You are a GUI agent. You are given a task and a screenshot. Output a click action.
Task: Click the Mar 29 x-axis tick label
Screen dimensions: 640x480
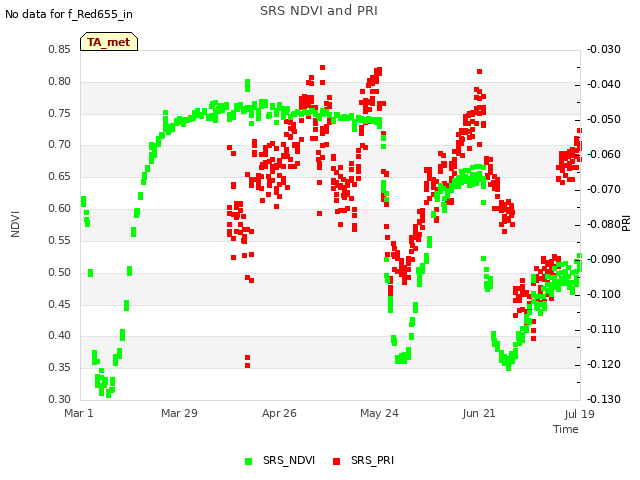point(179,413)
